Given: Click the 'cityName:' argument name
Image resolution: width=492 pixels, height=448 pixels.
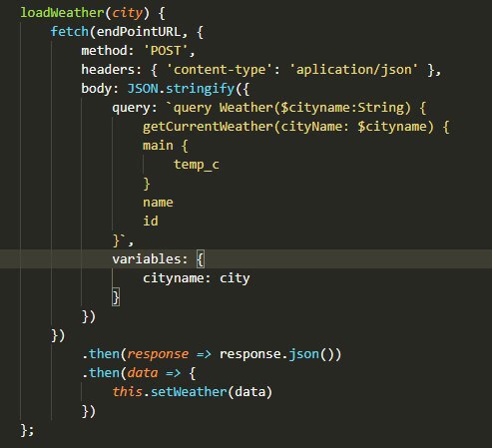Looking at the screenshot, I should coord(315,127).
